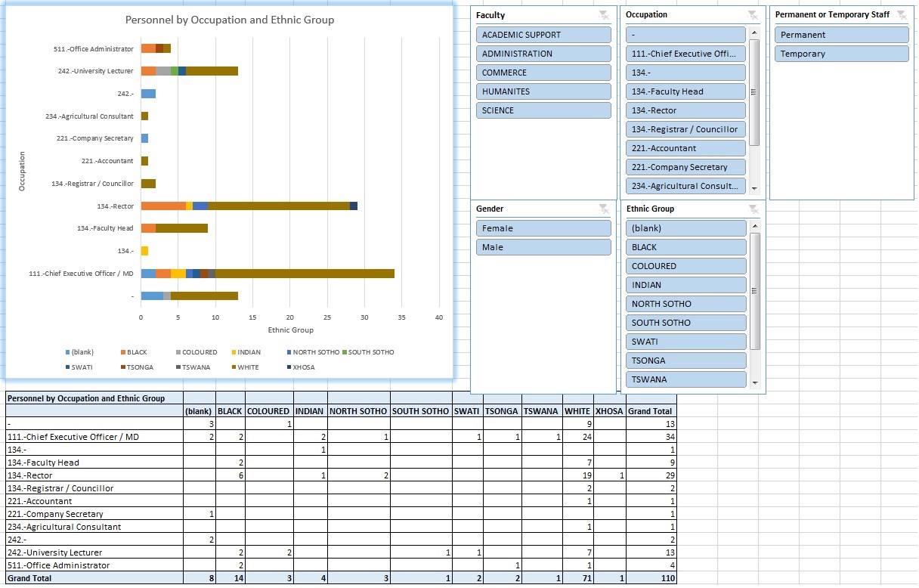Toggle the Female gender filter
Image resolution: width=919 pixels, height=588 pixels.
click(x=543, y=228)
